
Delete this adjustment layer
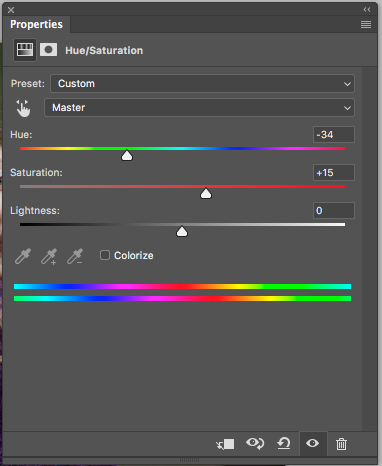click(341, 444)
